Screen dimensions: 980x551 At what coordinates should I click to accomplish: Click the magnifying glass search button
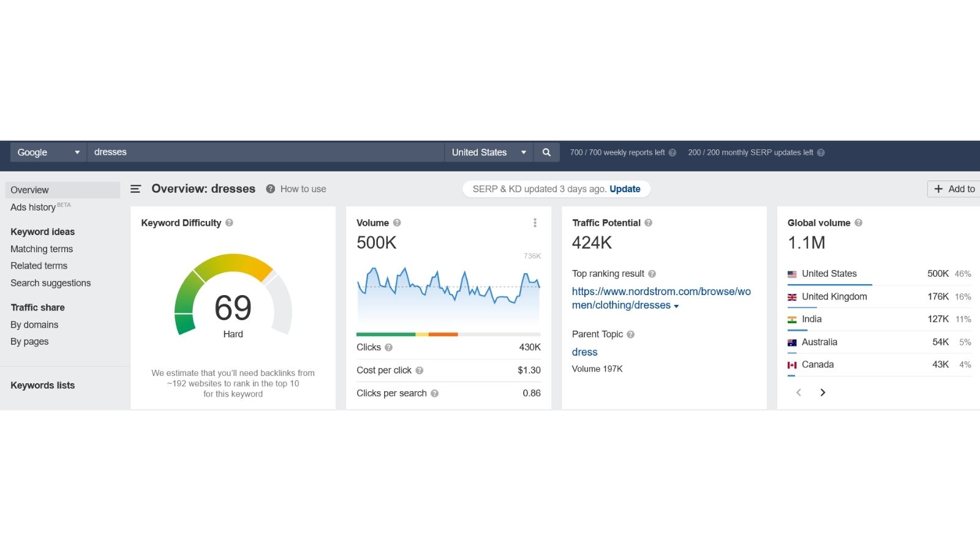[546, 152]
